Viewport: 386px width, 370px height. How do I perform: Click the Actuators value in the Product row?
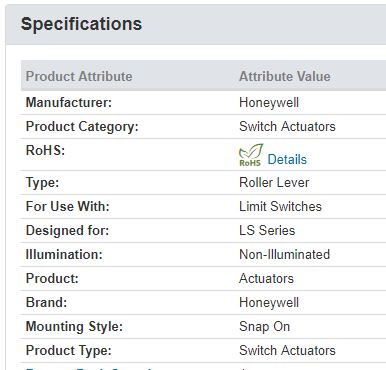266,278
